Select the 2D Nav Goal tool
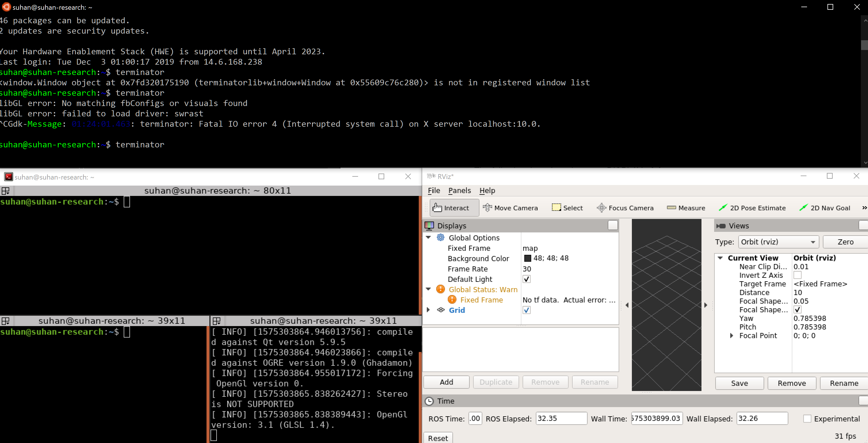The image size is (868, 443). [825, 208]
